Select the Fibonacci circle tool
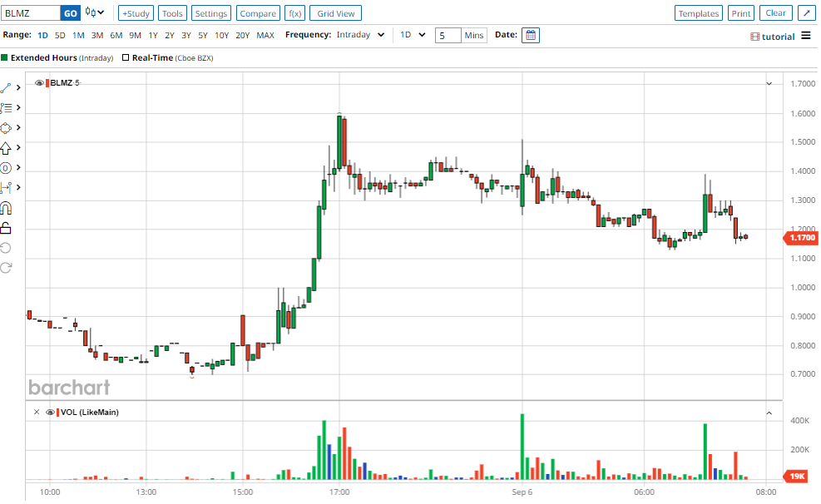 [6, 168]
